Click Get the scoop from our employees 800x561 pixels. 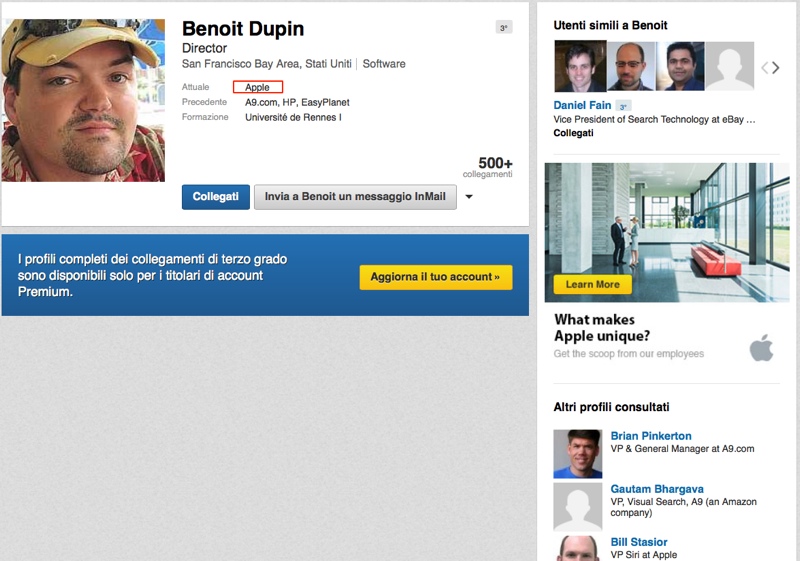click(x=629, y=354)
